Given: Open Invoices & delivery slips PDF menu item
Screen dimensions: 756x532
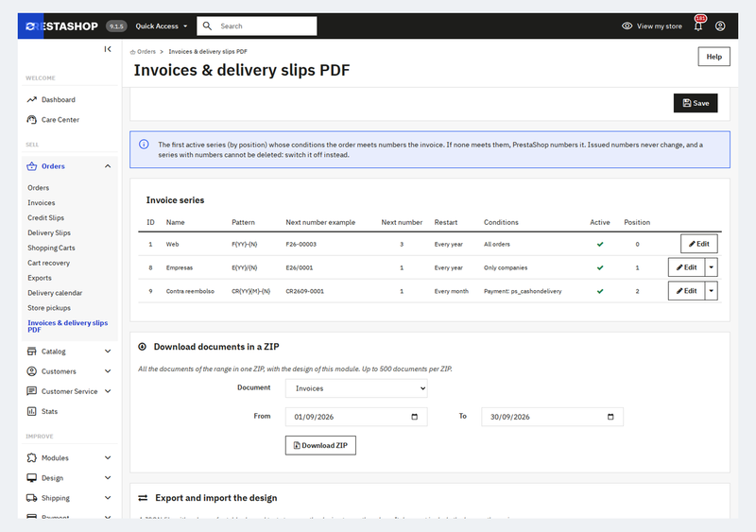Looking at the screenshot, I should coord(67,326).
